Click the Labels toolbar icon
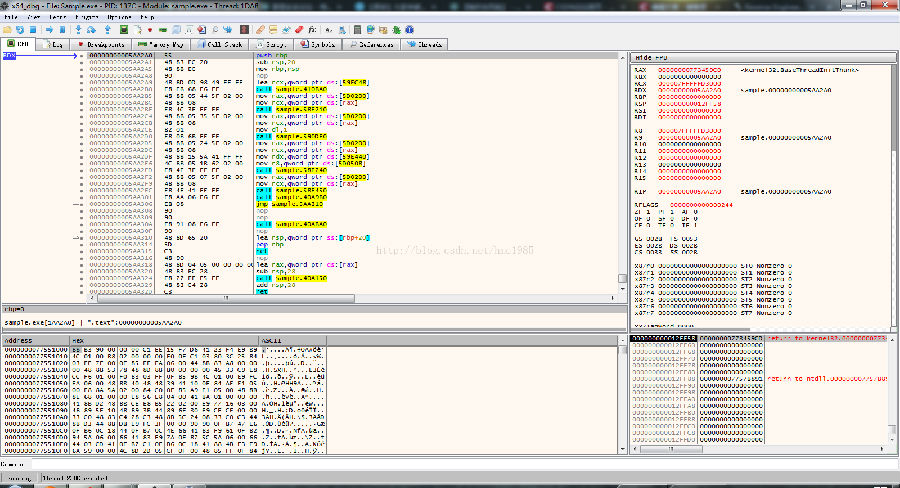The width and height of the screenshot is (900, 488). coord(286,29)
